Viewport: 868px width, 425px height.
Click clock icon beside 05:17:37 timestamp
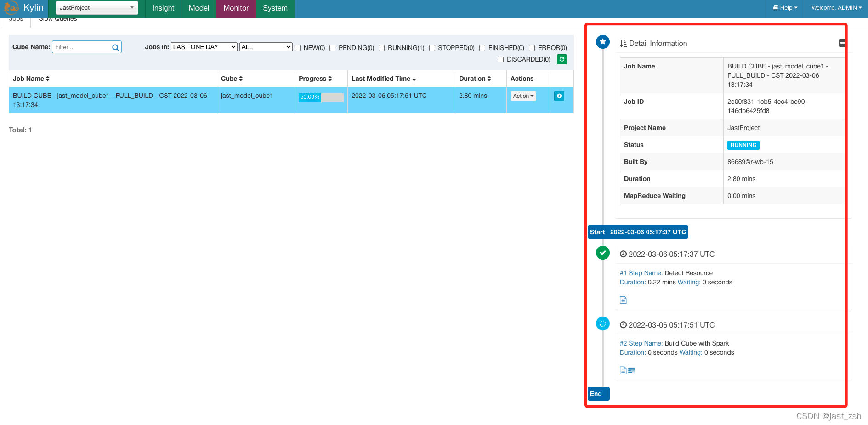click(623, 254)
